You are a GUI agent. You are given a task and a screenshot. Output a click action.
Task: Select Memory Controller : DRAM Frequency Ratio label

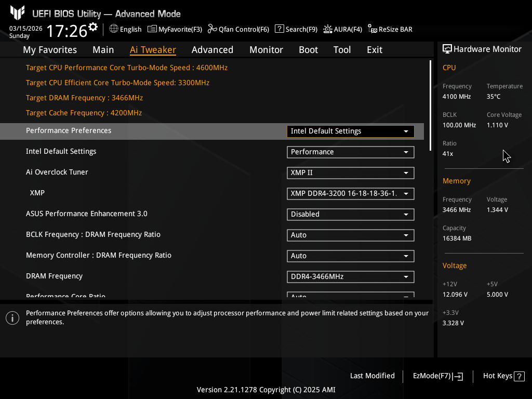[98, 255]
